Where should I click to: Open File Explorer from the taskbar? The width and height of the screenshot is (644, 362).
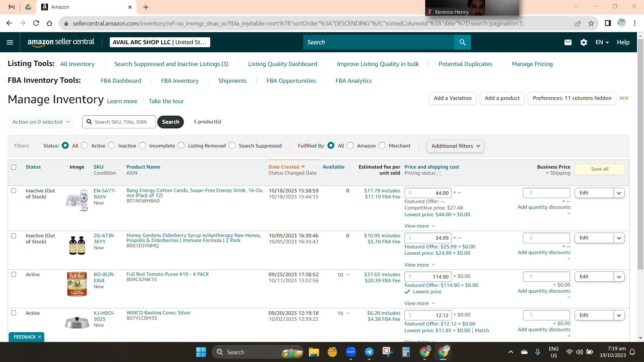(x=314, y=352)
